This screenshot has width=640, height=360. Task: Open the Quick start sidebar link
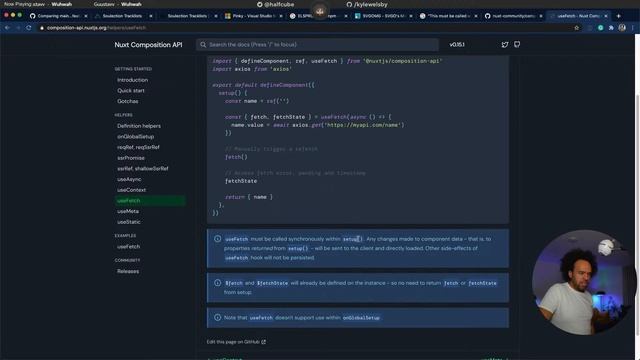[x=131, y=91]
